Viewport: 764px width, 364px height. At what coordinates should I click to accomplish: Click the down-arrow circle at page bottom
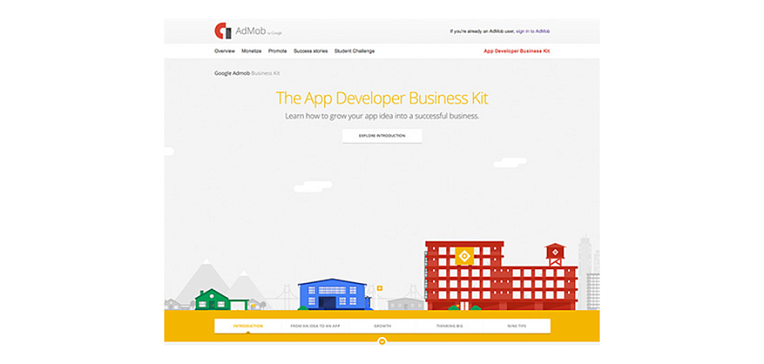pos(382,341)
